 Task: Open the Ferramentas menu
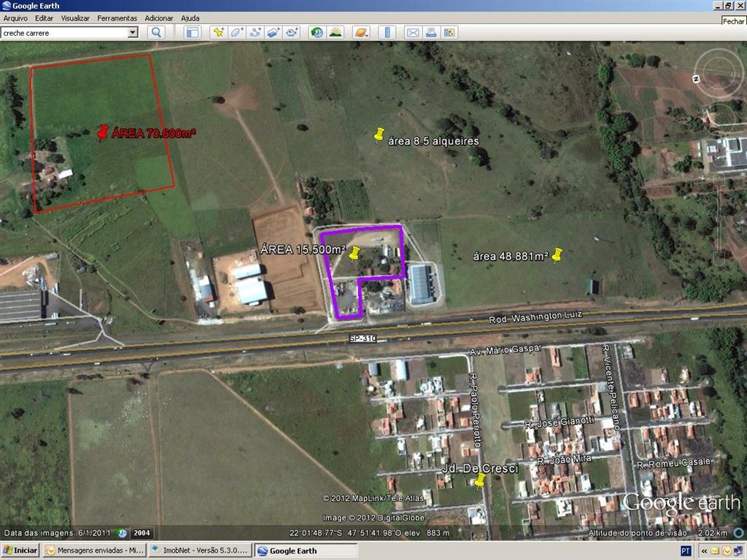pos(117,17)
